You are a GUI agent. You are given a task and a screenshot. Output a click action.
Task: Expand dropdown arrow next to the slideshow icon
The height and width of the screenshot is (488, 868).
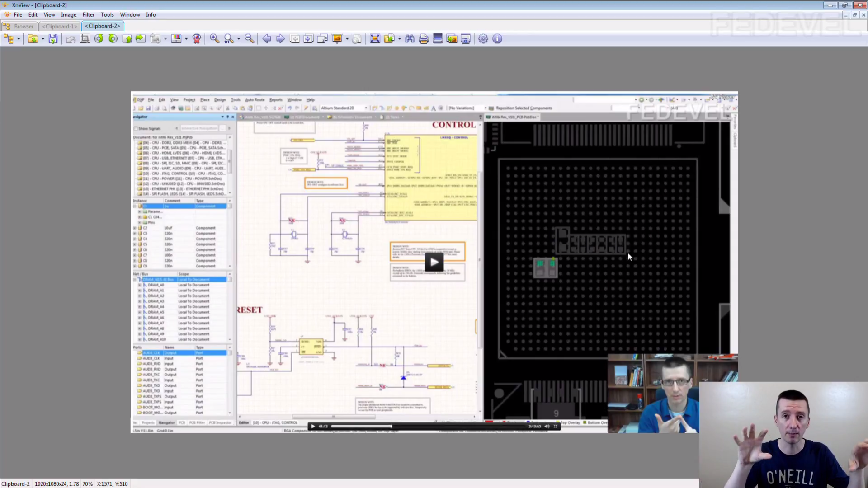tap(347, 39)
